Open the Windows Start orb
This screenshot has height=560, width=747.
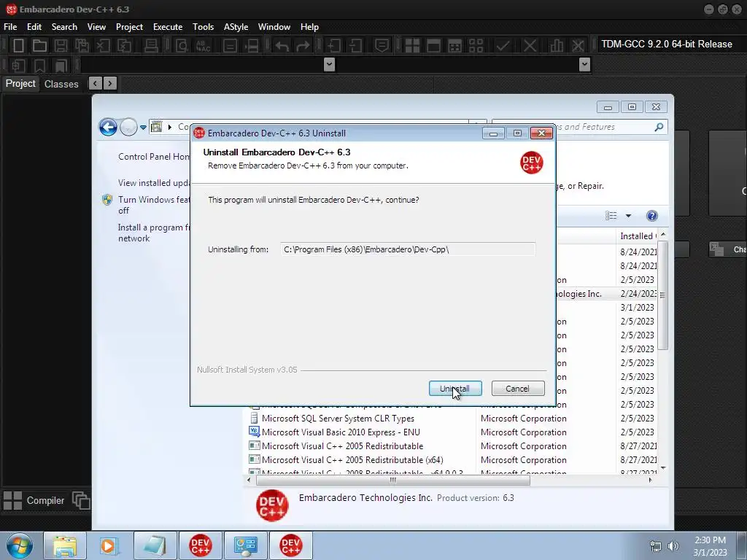tap(20, 545)
